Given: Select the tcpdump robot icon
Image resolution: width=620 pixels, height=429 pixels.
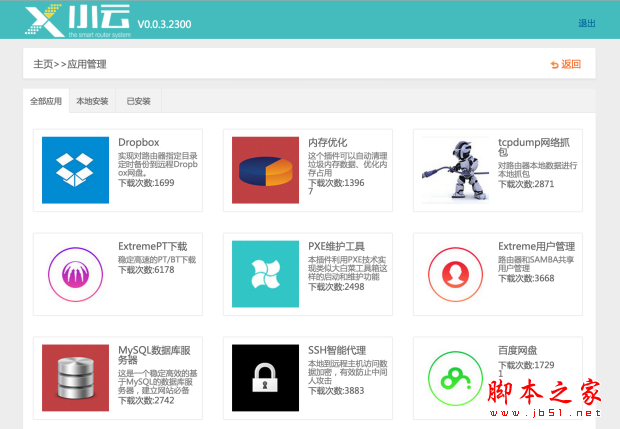Looking at the screenshot, I should [x=455, y=170].
